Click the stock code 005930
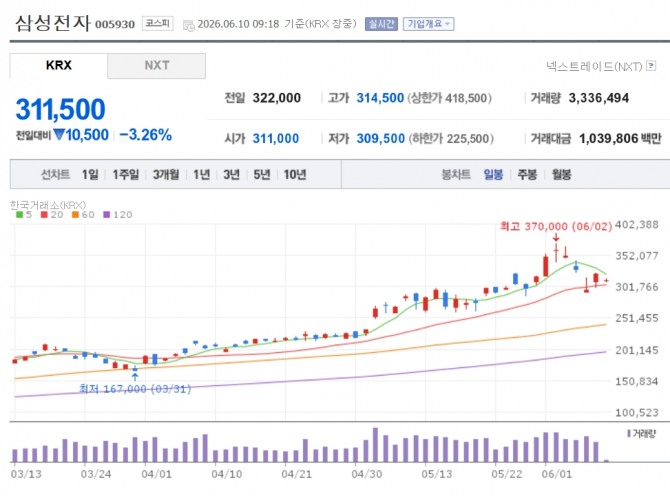 [x=115, y=24]
